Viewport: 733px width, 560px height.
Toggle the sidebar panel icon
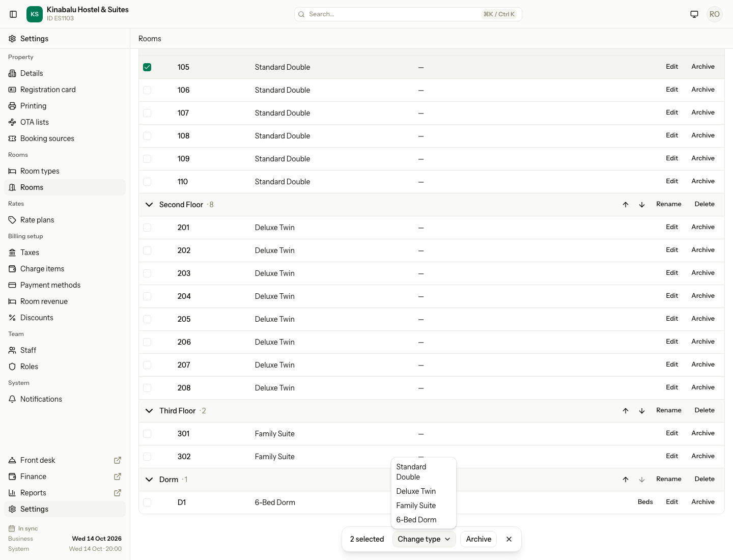click(x=13, y=14)
